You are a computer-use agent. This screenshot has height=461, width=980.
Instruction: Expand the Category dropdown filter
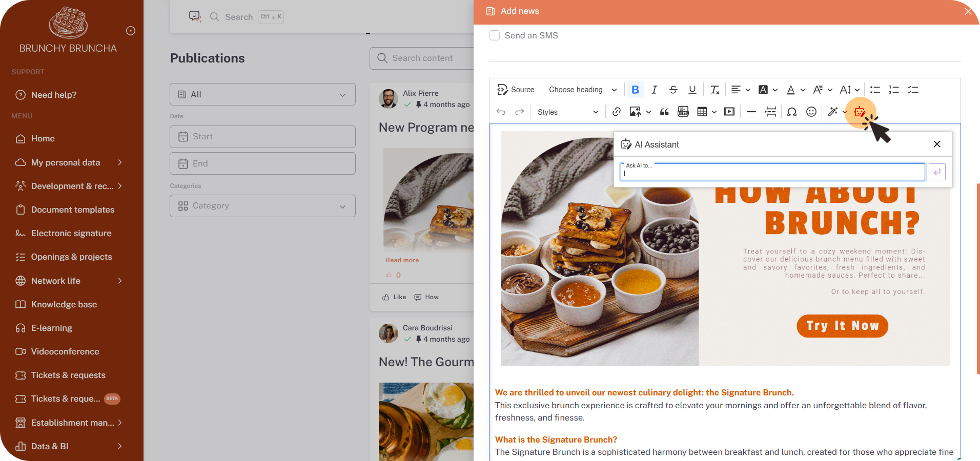[262, 206]
